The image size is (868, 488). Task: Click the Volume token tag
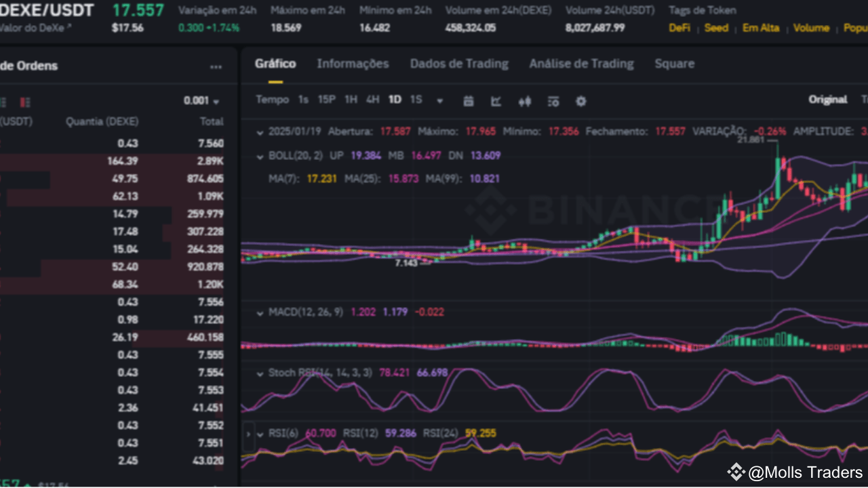coord(811,28)
